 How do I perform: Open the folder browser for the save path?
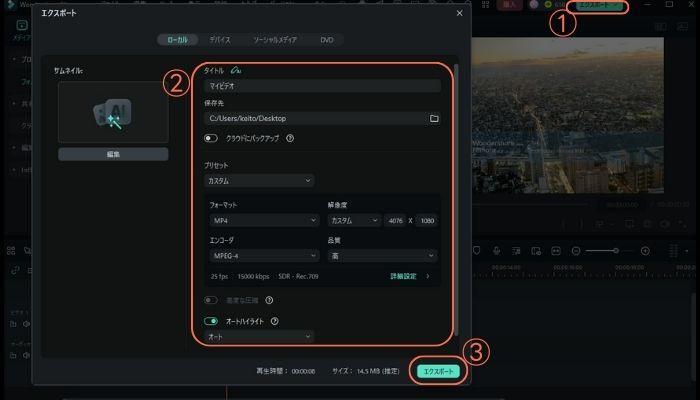coord(434,118)
